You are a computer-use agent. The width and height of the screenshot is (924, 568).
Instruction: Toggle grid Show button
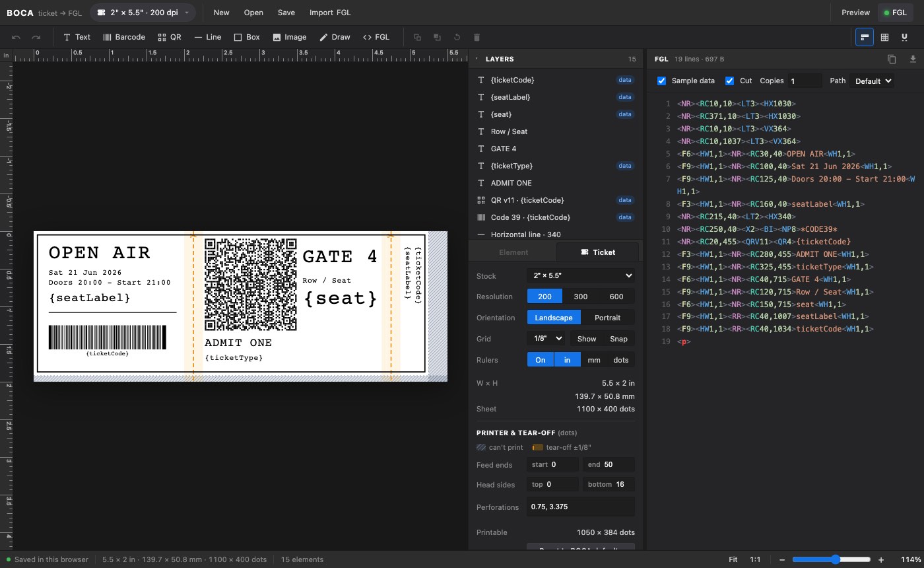coord(587,339)
